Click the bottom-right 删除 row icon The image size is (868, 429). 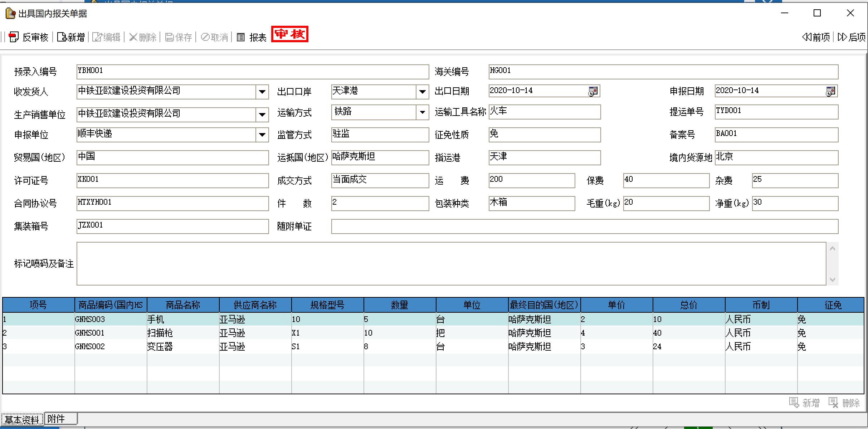(833, 403)
